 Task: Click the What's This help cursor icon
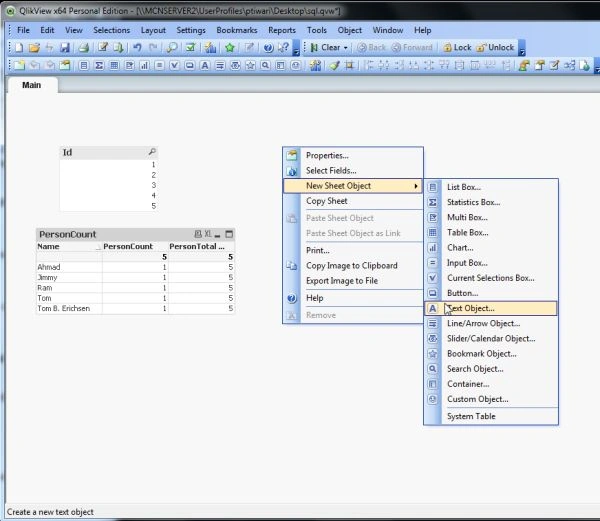(284, 48)
